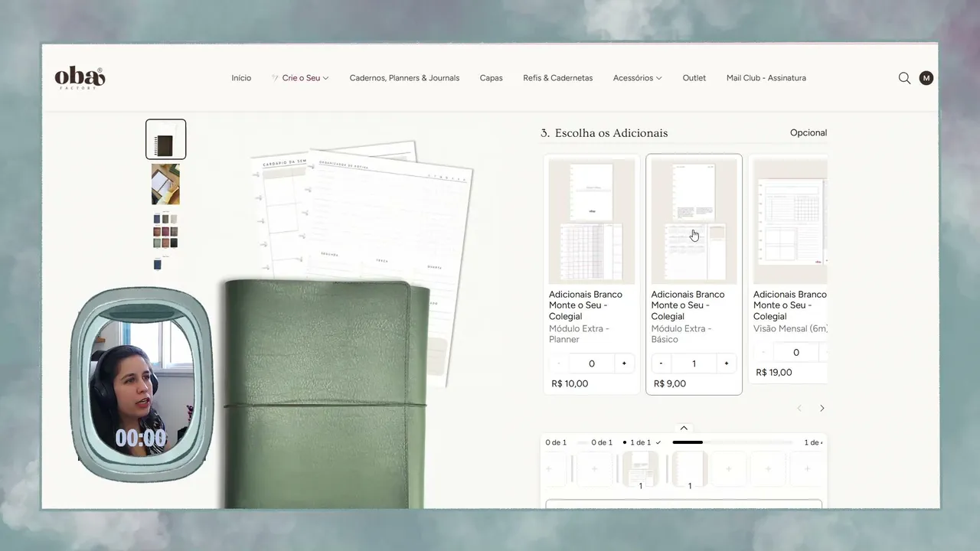Click the '1 de 1' completed step label
This screenshot has width=980, height=551.
(x=641, y=442)
